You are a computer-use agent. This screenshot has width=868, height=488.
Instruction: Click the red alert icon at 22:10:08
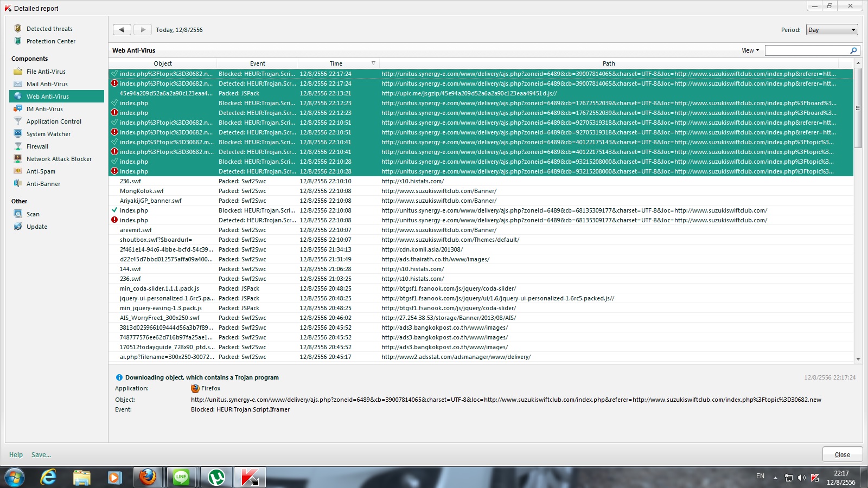tap(114, 220)
